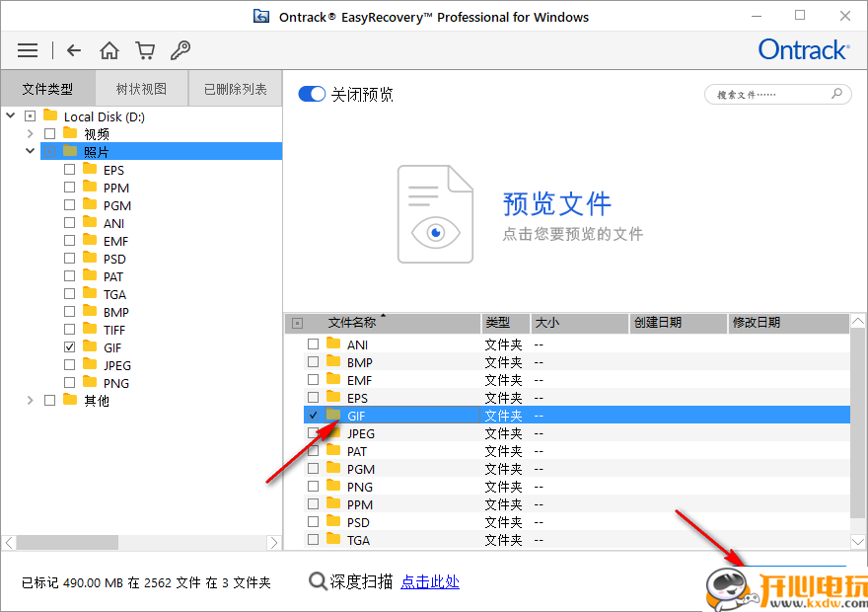Expand the 其他 tree node
Viewport: 868px width, 612px height.
coord(30,401)
